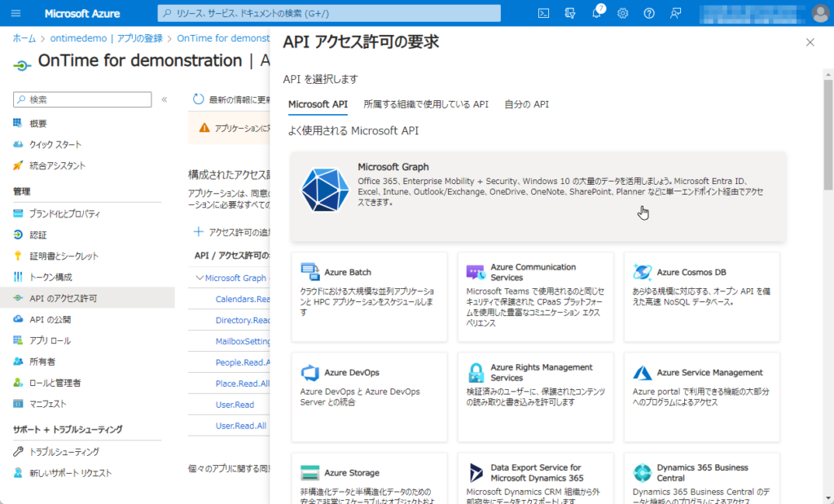Switch to 所属する組織で使用している API tab
The image size is (834, 504).
pos(425,104)
